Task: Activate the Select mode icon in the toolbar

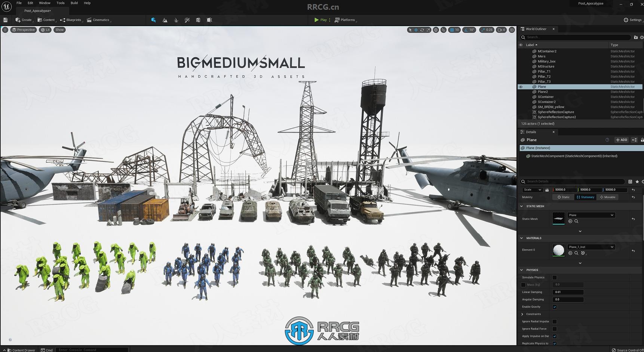Action: pos(153,20)
